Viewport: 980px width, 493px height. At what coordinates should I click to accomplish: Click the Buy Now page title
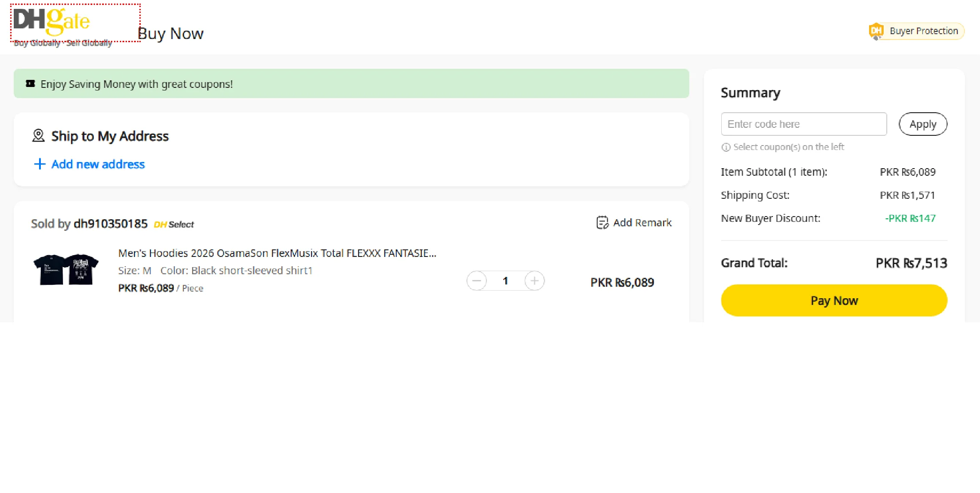click(x=170, y=34)
